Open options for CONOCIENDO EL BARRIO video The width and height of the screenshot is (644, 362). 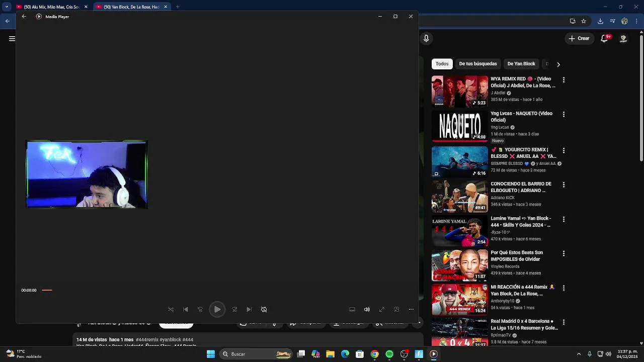[x=563, y=185]
